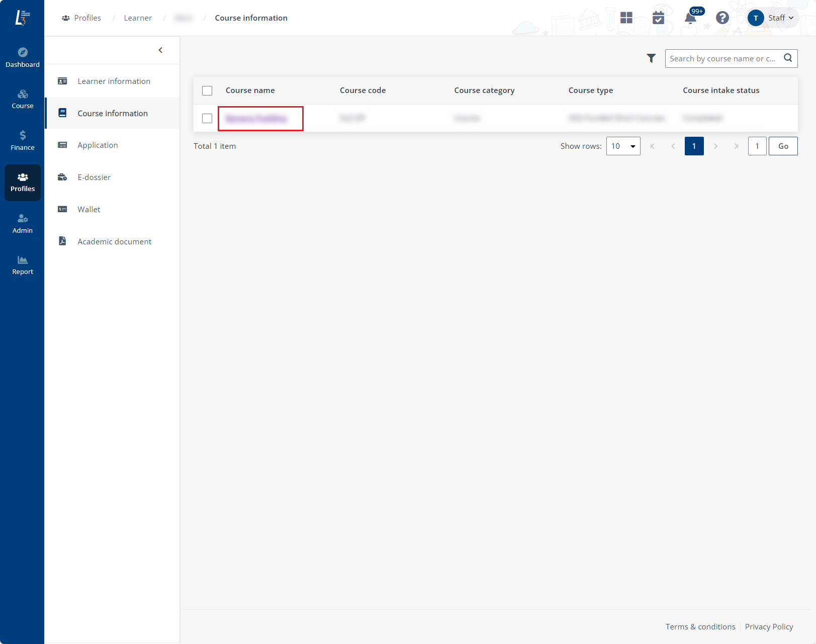The height and width of the screenshot is (644, 816).
Task: Click the notifications bell icon
Action: click(690, 18)
